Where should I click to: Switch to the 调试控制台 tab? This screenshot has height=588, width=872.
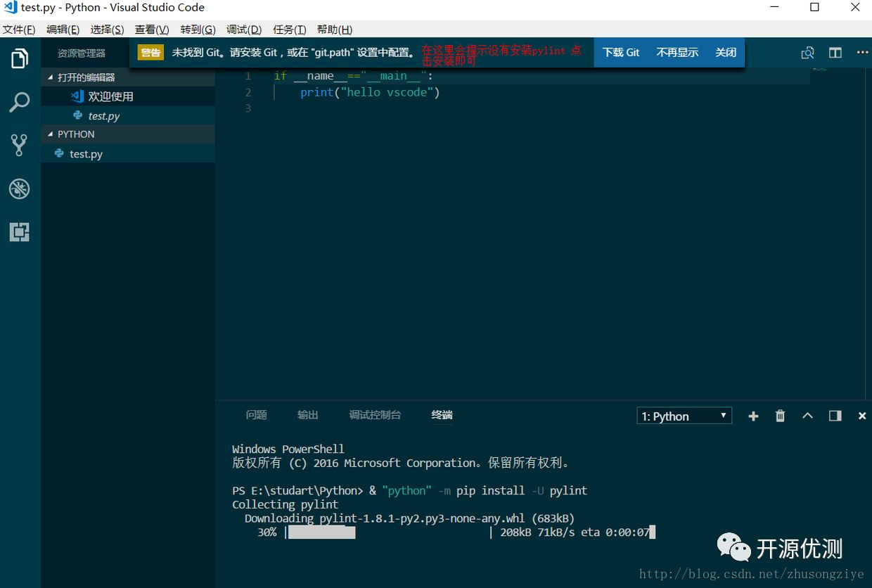tap(375, 415)
